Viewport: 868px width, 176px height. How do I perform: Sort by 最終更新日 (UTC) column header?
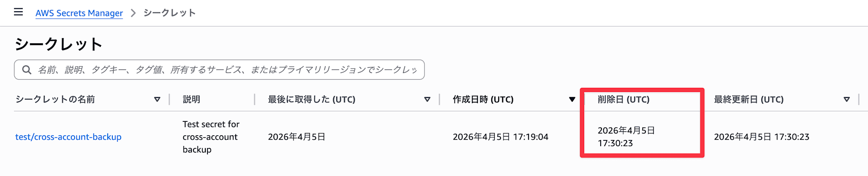(749, 100)
